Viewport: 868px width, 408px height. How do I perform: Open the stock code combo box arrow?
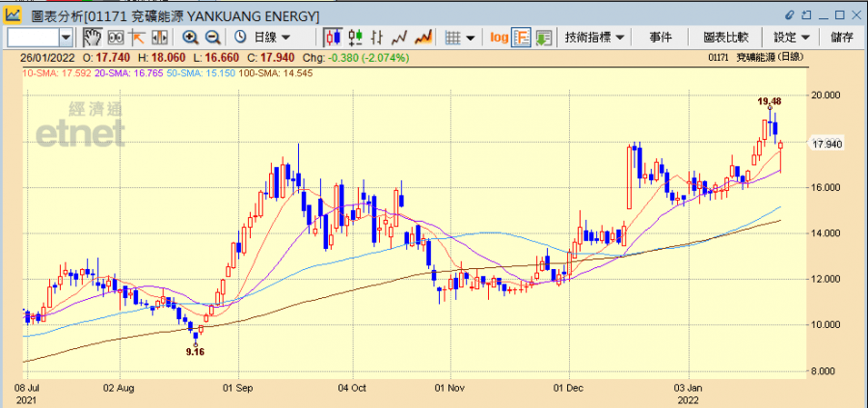pos(66,37)
